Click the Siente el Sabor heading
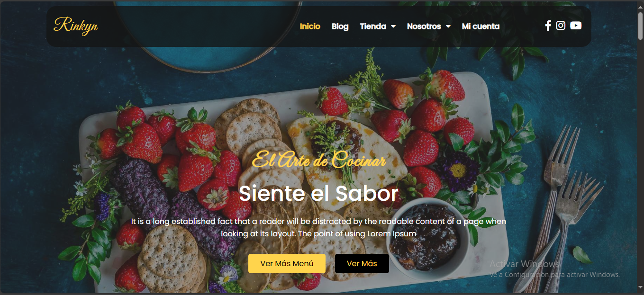Screen dimensions: 644x295 (x=318, y=193)
